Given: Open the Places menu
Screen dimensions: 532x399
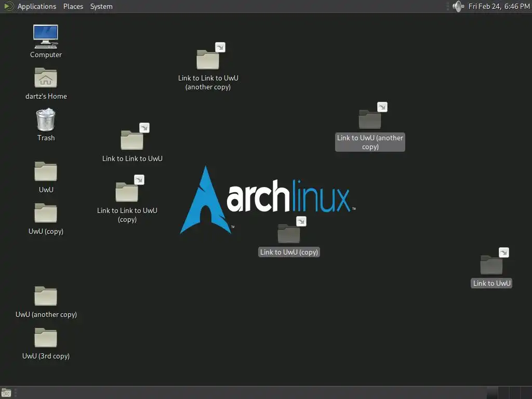Looking at the screenshot, I should click(73, 6).
